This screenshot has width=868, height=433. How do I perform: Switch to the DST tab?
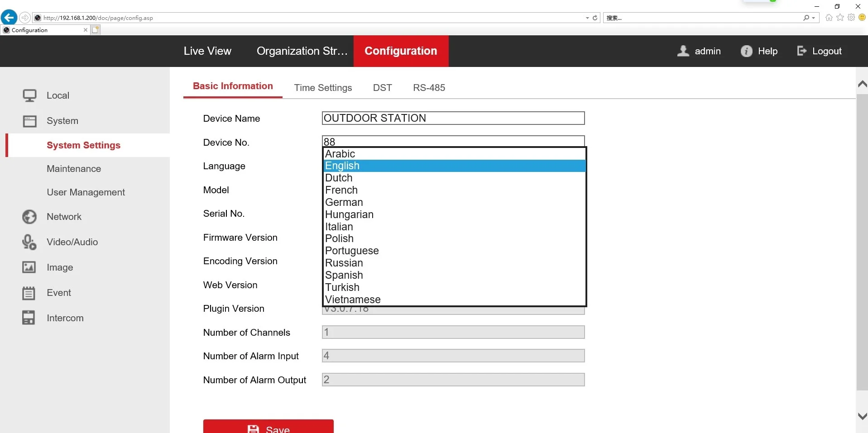click(383, 88)
